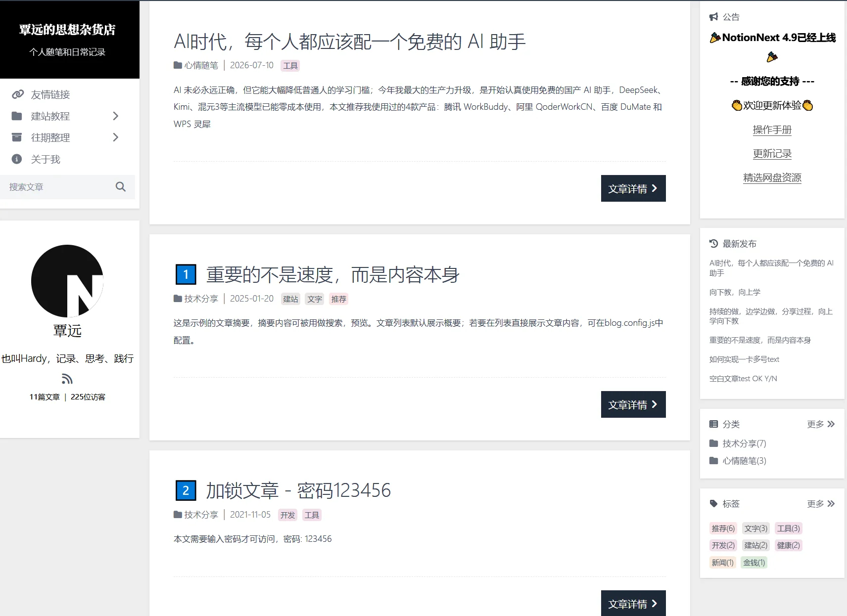Select category 技术分享(7)
Screen dimensions: 847x616
point(744,443)
